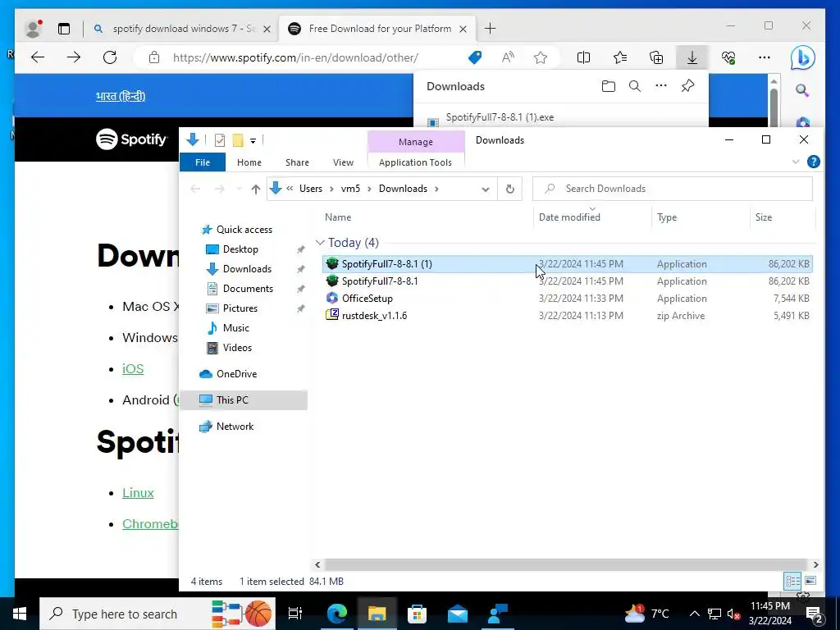Click Edge sidebar search icon
The height and width of the screenshot is (630, 840).
tap(802, 90)
